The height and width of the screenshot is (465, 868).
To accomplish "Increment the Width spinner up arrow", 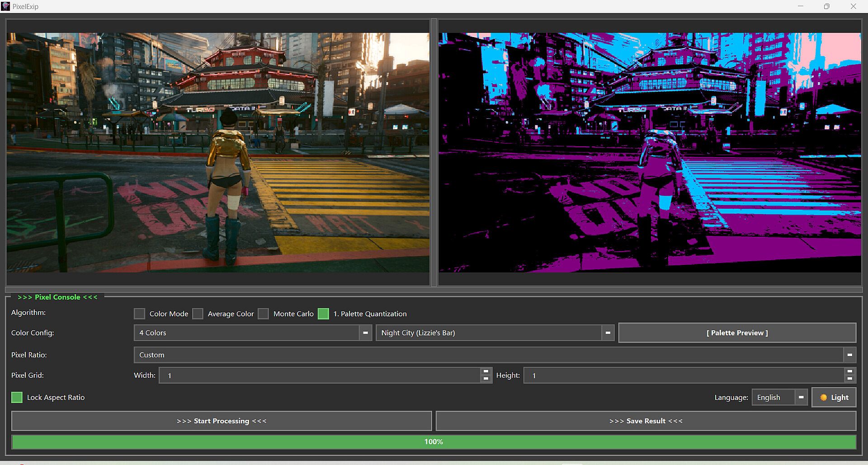I will [486, 371].
